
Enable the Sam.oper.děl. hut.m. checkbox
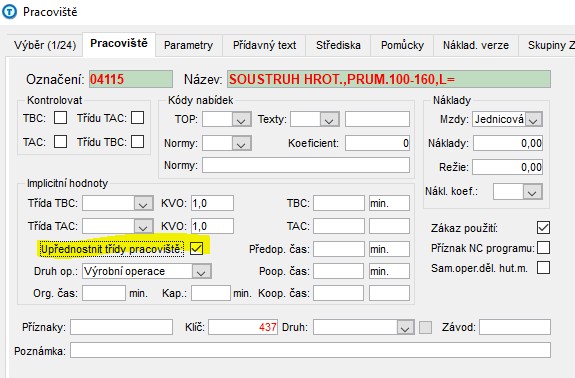(543, 268)
